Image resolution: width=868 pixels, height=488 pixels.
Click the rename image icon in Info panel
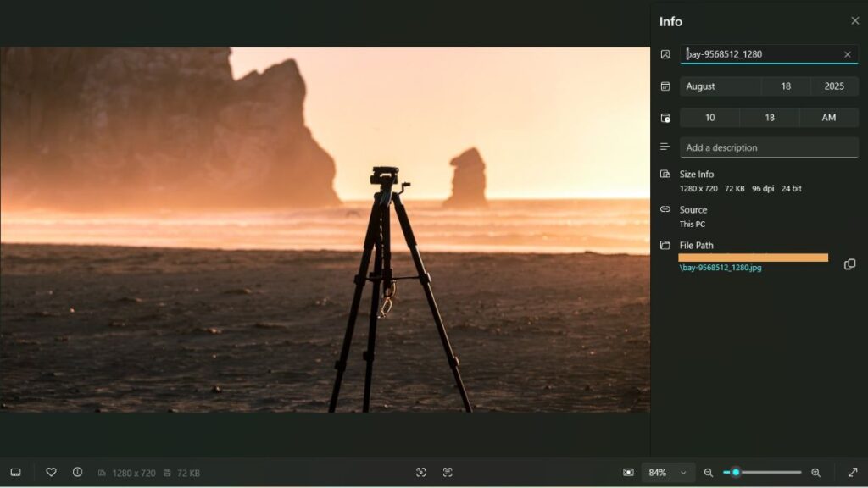pos(666,53)
